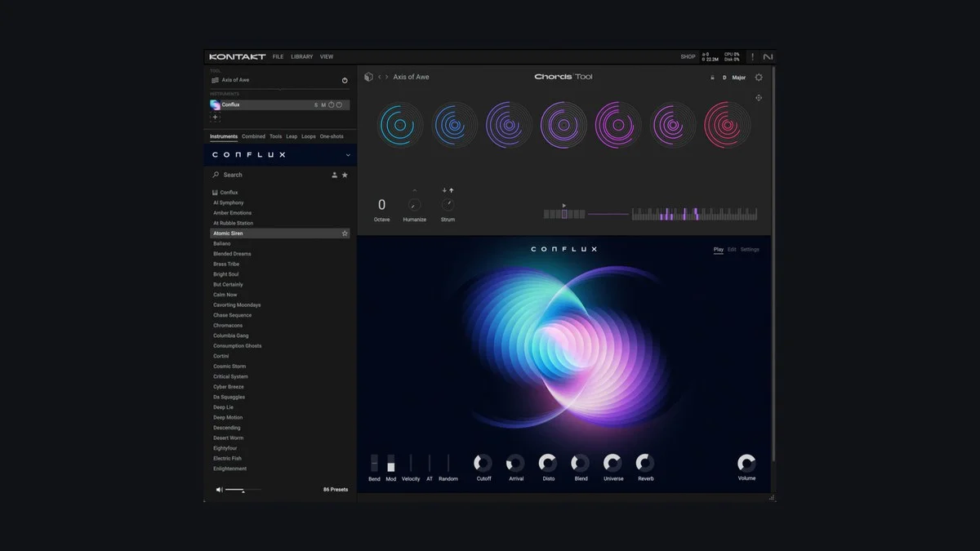Select the magenta fifth chord disc
Viewport: 980px width, 551px height.
click(x=618, y=125)
